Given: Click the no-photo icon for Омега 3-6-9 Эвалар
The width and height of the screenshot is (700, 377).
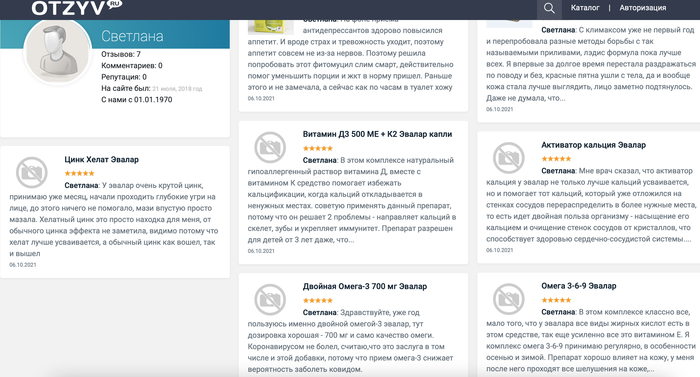Looking at the screenshot, I should tap(508, 299).
